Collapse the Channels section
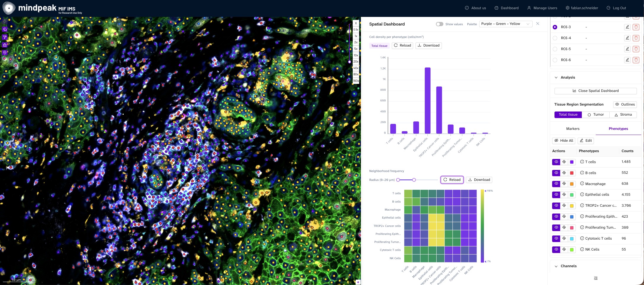644x285 pixels. (x=556, y=266)
